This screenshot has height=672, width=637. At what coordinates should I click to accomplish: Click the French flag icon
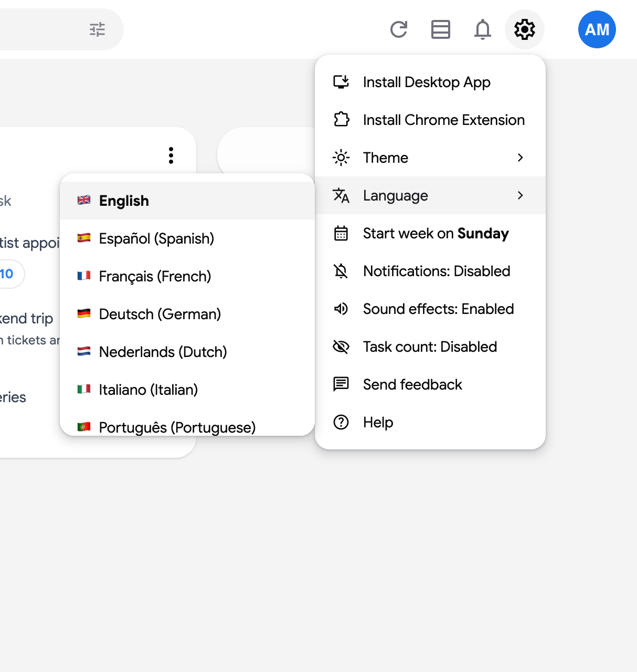tap(84, 276)
